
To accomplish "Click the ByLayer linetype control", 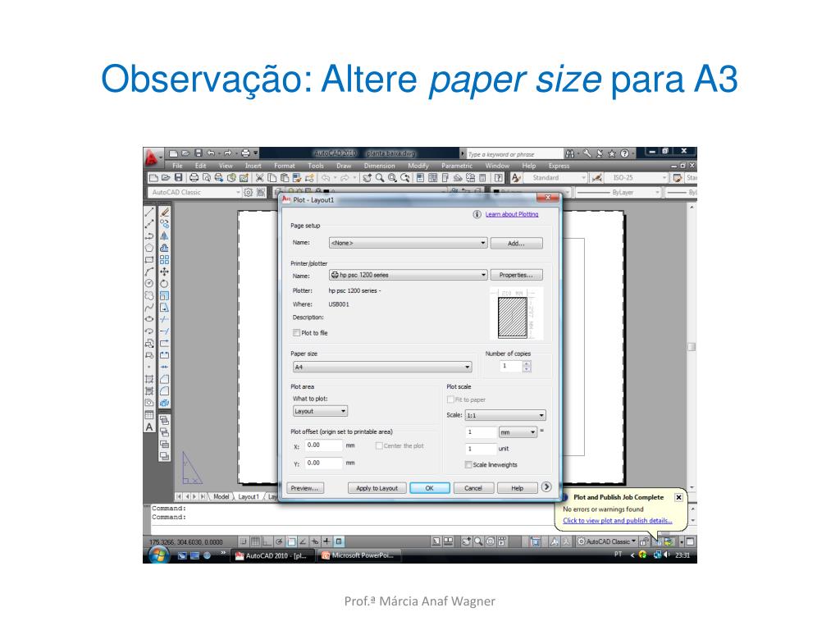I will coord(618,192).
